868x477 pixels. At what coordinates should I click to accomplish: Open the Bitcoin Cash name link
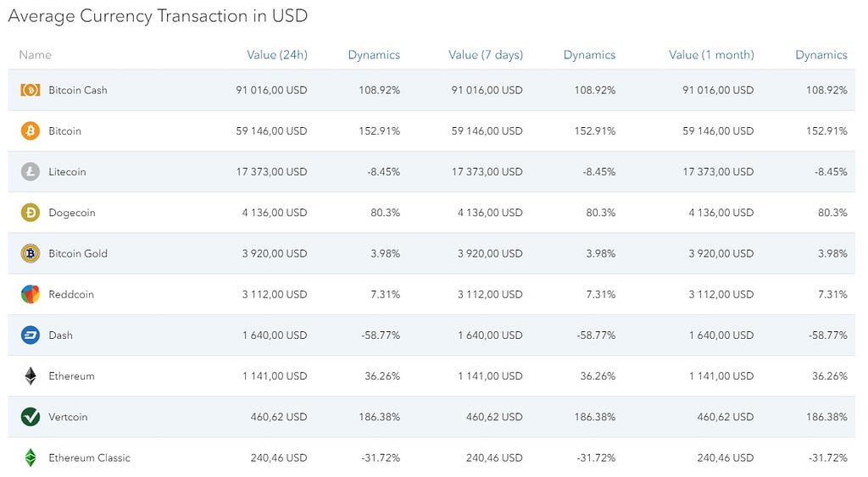coord(78,90)
